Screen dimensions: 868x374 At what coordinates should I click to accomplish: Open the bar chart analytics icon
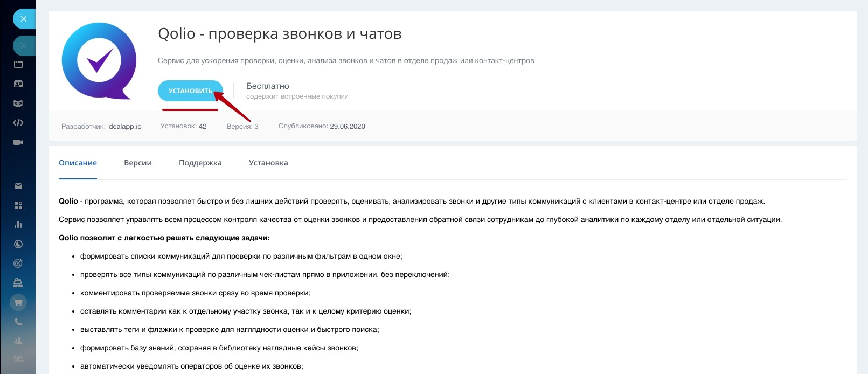point(18,225)
